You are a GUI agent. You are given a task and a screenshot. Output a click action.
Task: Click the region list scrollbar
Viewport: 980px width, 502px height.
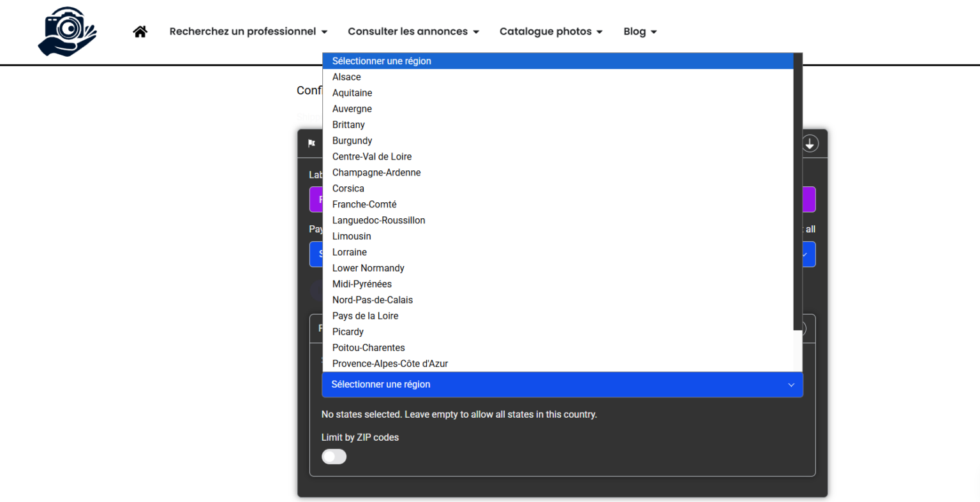(x=797, y=191)
